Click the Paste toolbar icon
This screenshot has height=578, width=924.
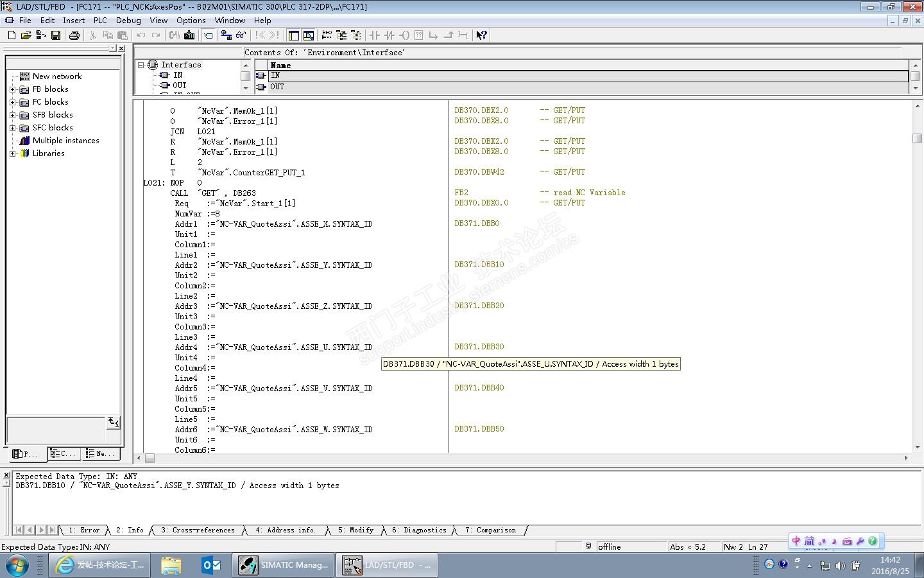coord(123,35)
